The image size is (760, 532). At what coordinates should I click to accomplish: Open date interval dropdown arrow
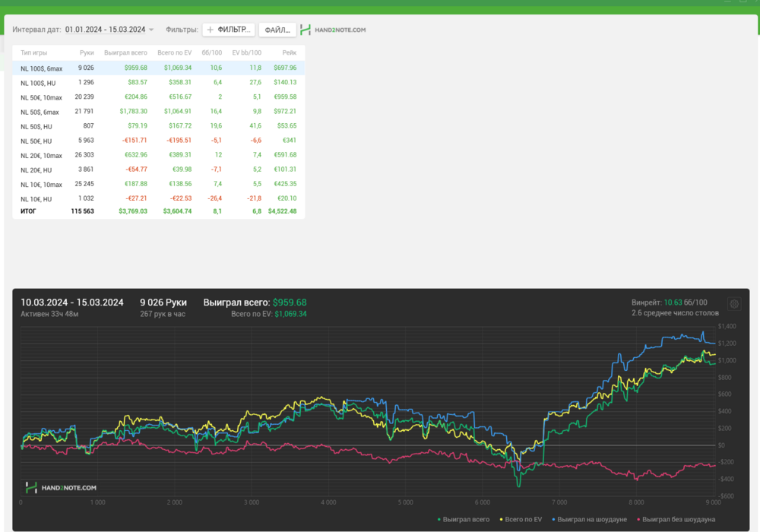point(151,30)
